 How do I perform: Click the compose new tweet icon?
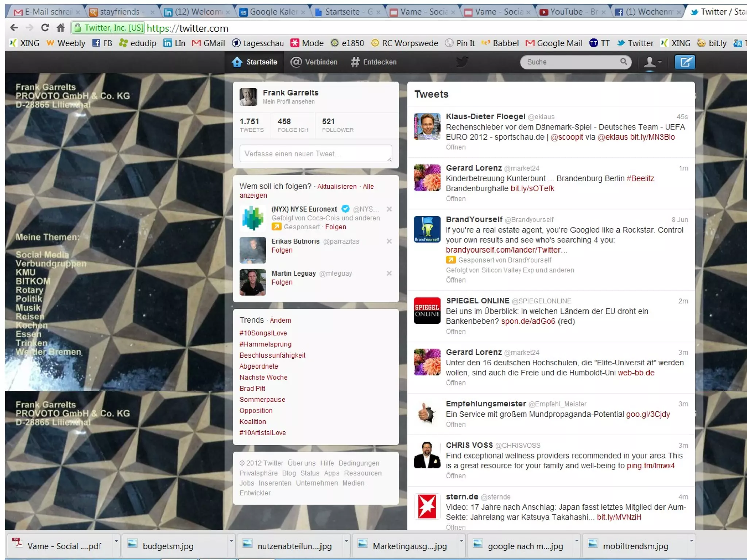(x=684, y=62)
